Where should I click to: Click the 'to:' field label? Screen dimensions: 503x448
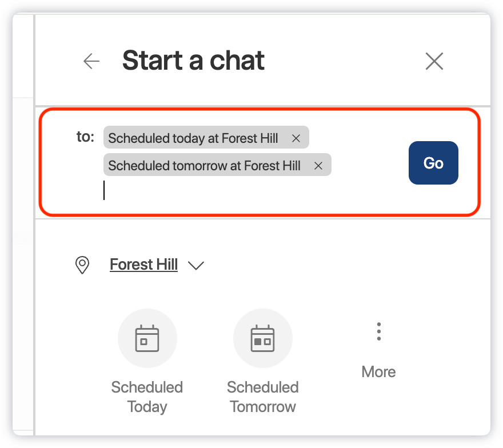[x=85, y=137]
